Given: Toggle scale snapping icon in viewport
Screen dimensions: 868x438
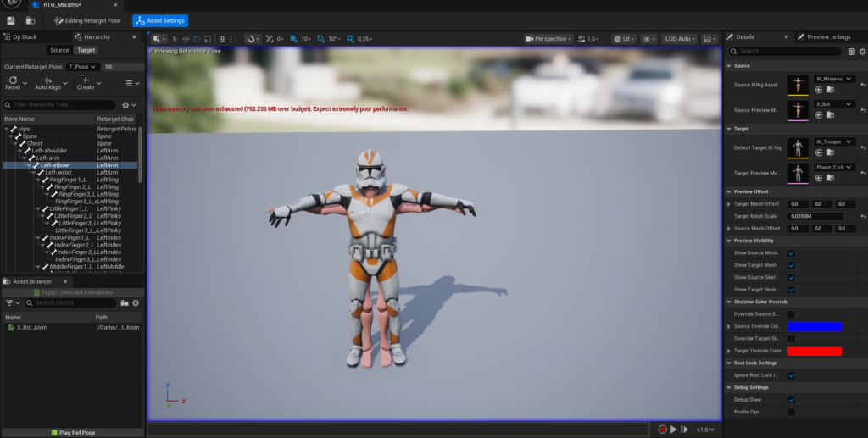Looking at the screenshot, I should pos(350,39).
